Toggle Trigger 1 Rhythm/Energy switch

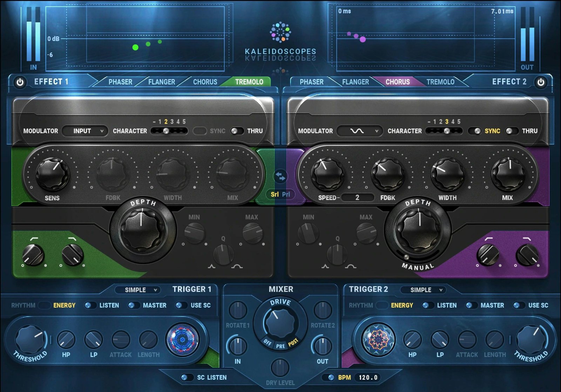point(45,305)
